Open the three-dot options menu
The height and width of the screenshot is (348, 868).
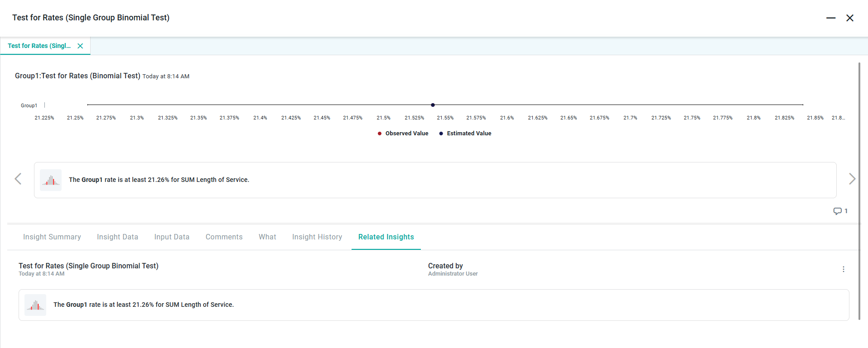point(843,269)
